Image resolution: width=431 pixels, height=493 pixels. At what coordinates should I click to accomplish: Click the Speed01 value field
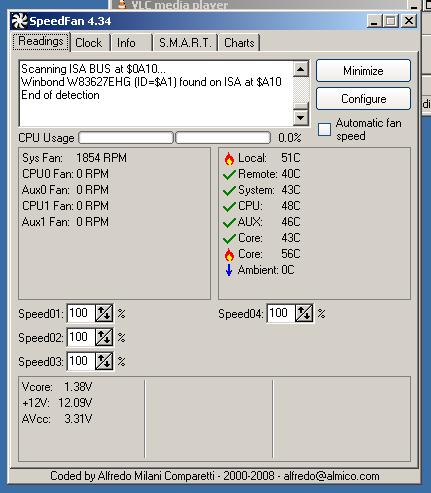(81, 313)
